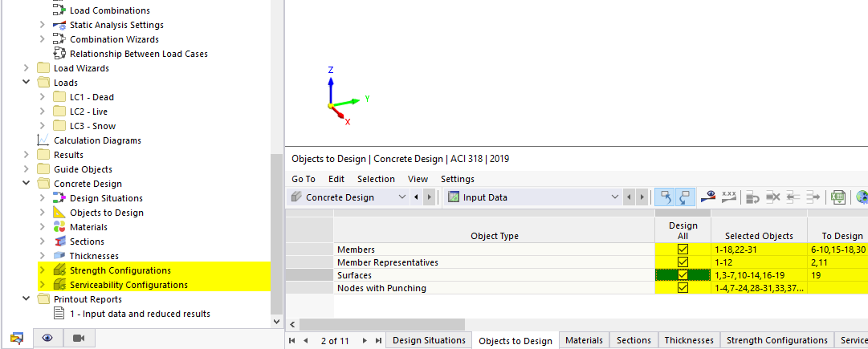This screenshot has height=349, width=868.
Task: Open the Concrete Design add-on dropdown
Action: 402,197
